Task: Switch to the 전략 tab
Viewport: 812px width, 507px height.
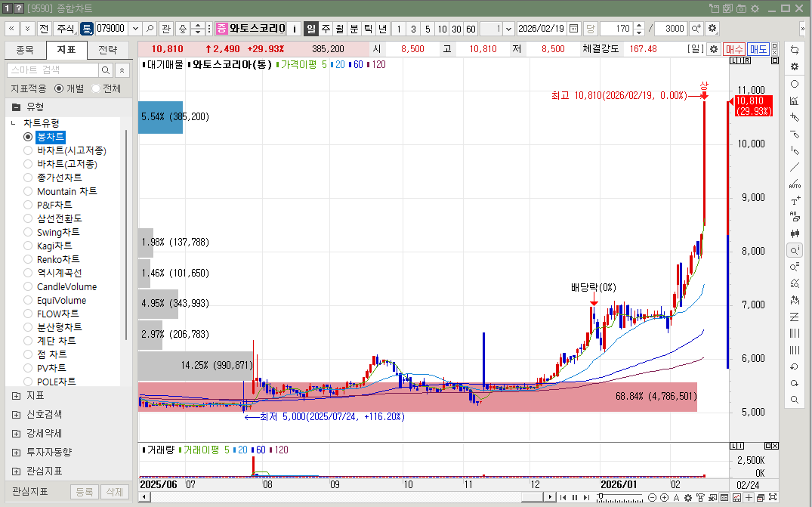Action: [108, 50]
